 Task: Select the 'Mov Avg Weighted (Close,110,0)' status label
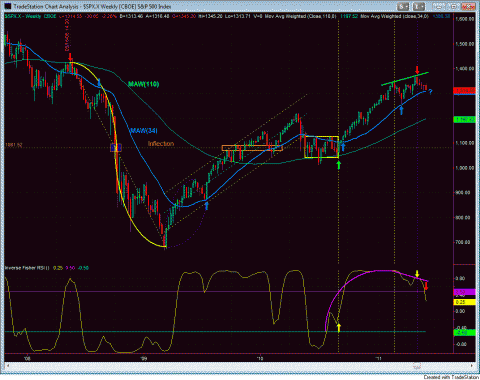point(301,16)
